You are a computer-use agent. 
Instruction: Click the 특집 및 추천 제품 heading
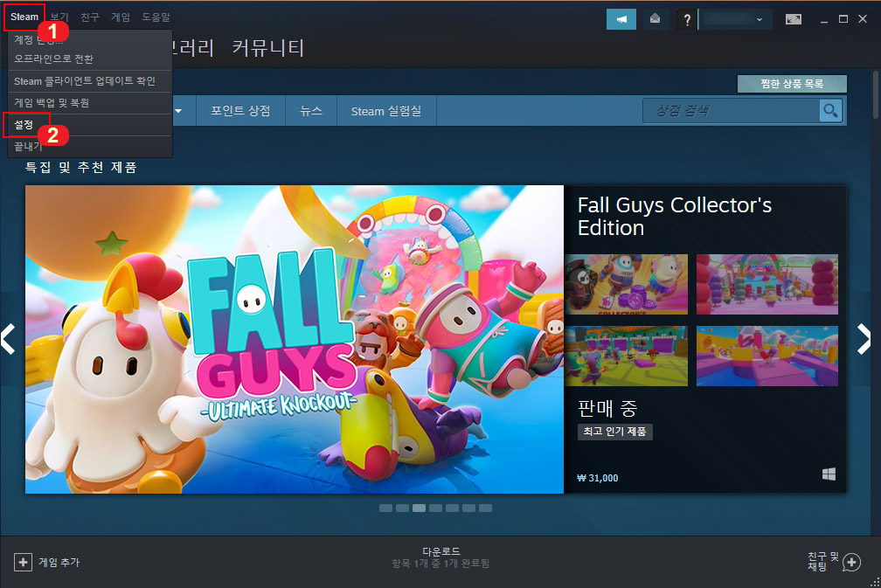click(x=81, y=168)
